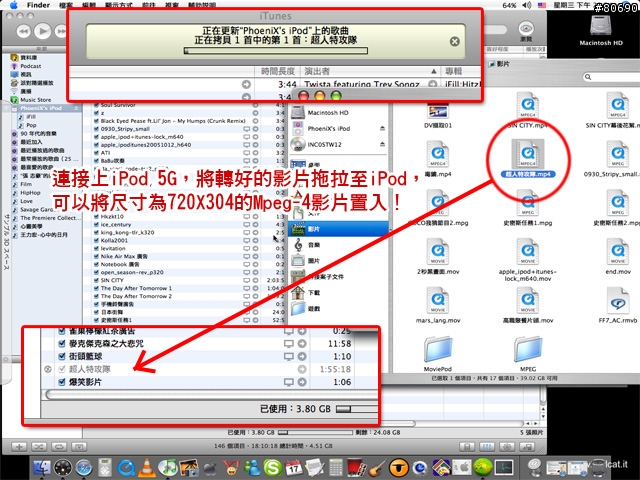The height and width of the screenshot is (480, 640).
Task: Click the iTunes previous track button
Action: click(x=24, y=31)
